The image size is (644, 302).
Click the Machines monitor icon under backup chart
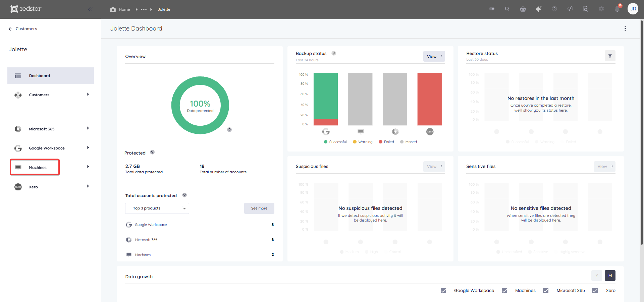(361, 131)
